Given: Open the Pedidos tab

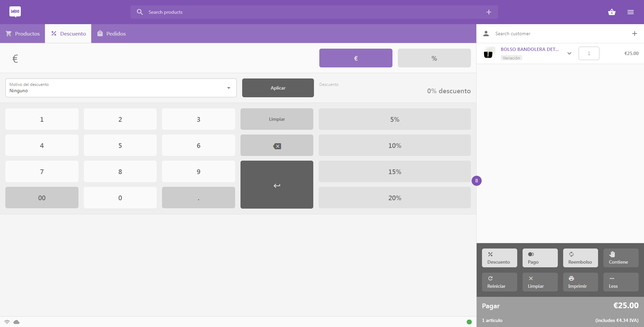Looking at the screenshot, I should [111, 34].
